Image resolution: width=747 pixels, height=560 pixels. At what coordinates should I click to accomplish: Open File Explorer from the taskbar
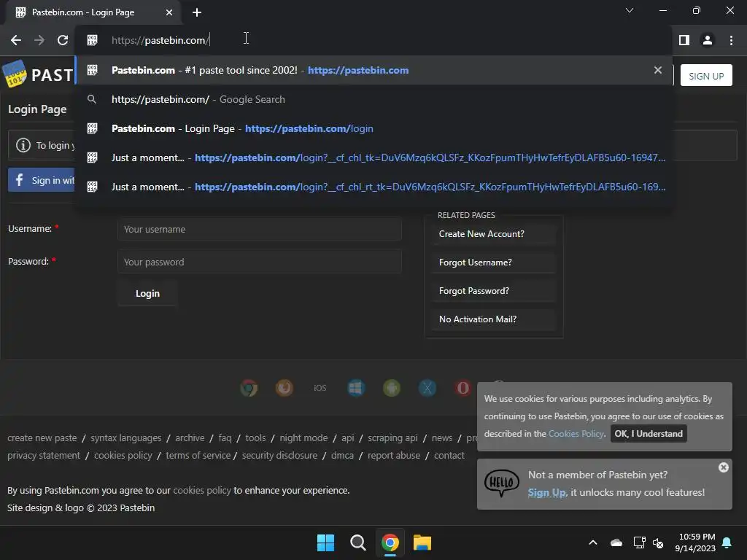click(422, 542)
